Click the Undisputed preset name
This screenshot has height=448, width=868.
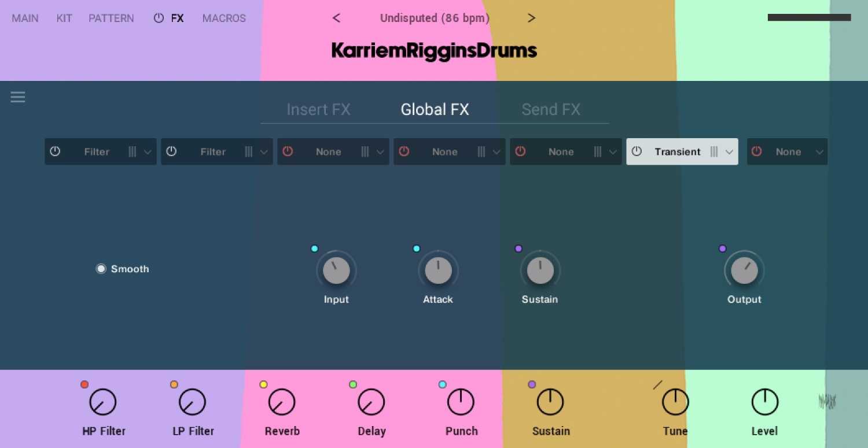coord(435,18)
